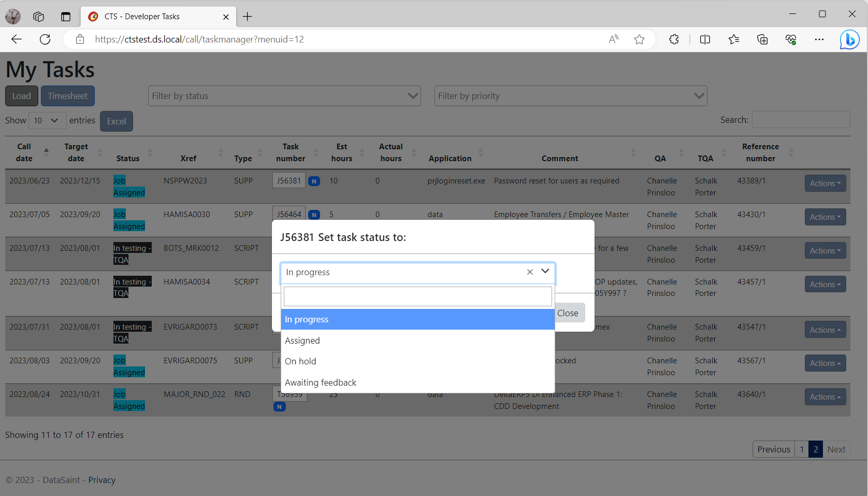Open the Filter by status dropdown
The height and width of the screenshot is (496, 868).
click(x=284, y=96)
